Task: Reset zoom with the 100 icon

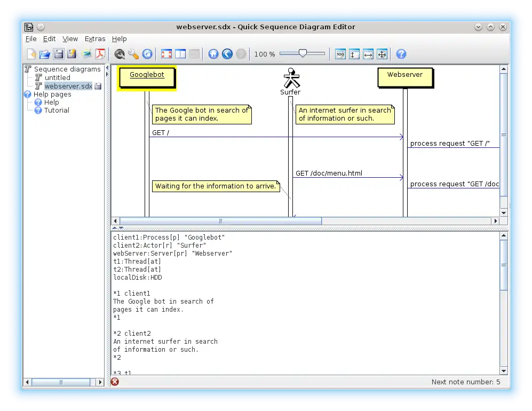Action: tap(340, 54)
